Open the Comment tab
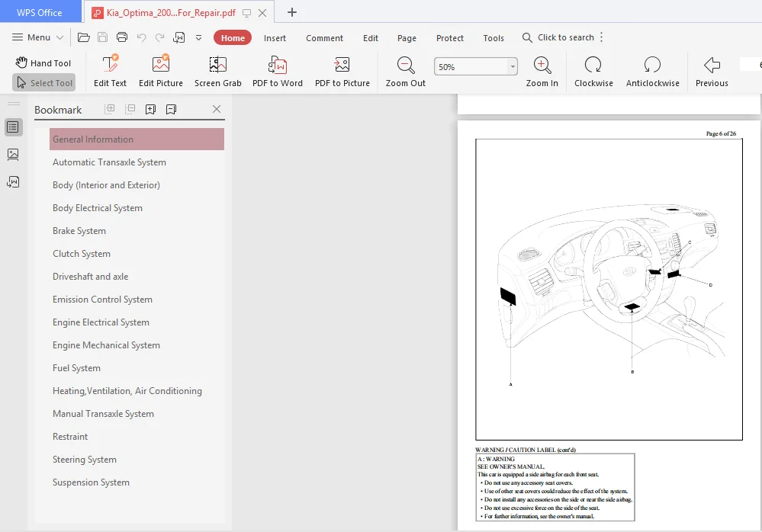Image resolution: width=762 pixels, height=532 pixels. [324, 38]
